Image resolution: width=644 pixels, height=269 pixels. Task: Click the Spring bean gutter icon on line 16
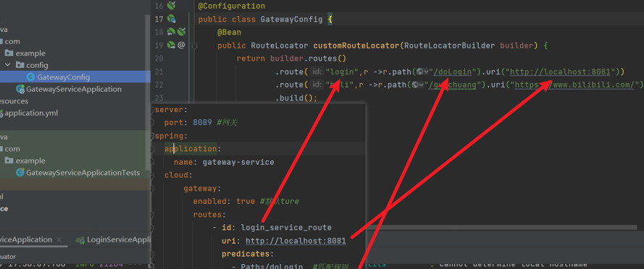(172, 6)
